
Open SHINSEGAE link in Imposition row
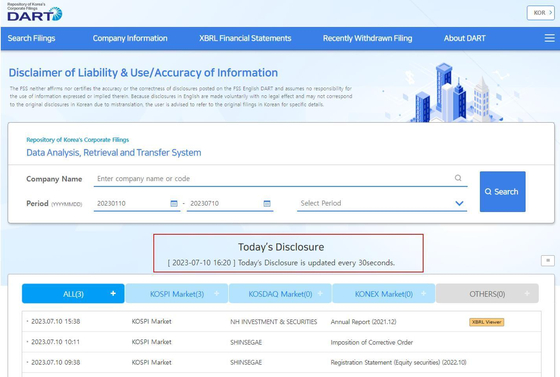[x=246, y=342]
